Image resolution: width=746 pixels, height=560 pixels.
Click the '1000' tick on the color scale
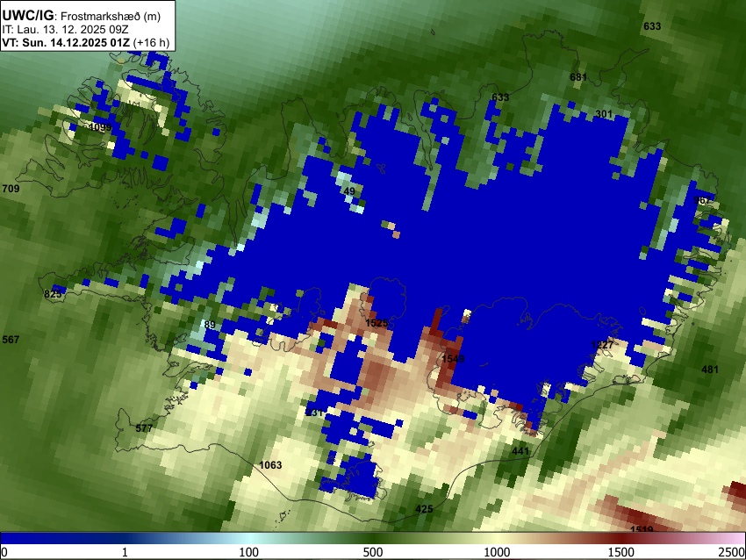click(x=497, y=552)
